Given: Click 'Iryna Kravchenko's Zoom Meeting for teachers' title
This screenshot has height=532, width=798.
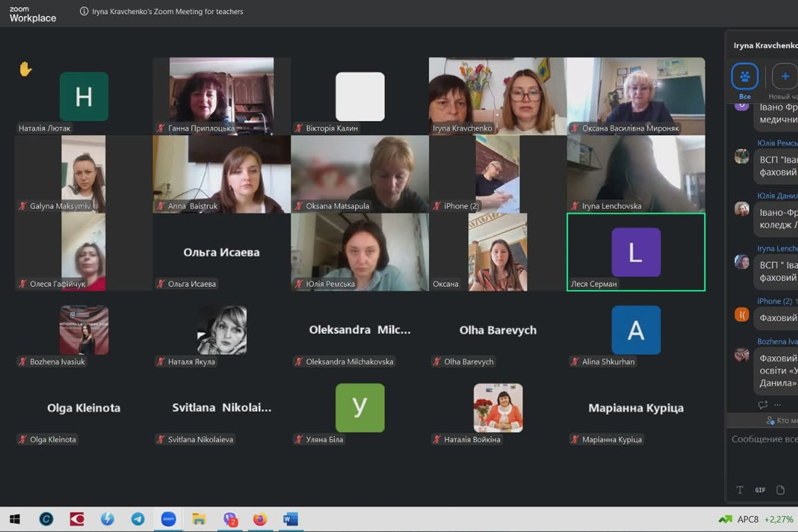Looking at the screenshot, I should point(168,11).
